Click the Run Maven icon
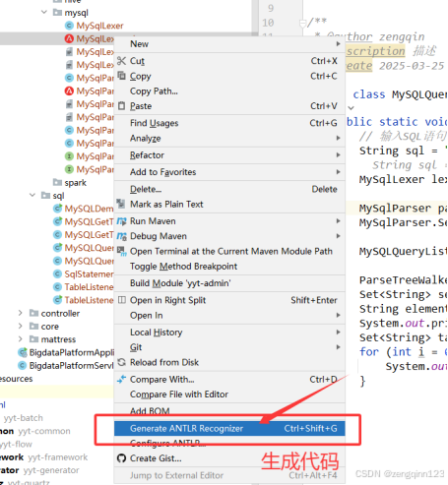 tap(122, 221)
